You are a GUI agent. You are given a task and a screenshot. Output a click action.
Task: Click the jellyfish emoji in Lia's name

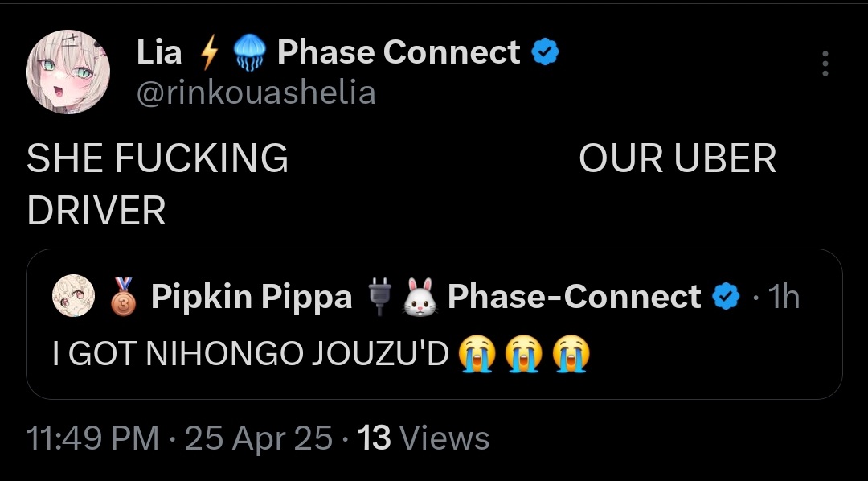248,54
